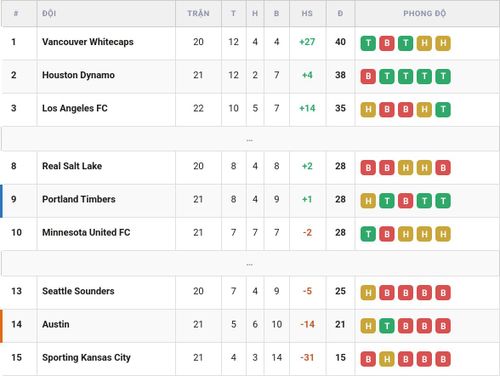Click Portland Timbers' first yellow H form badge
The height and width of the screenshot is (376, 500).
click(368, 201)
